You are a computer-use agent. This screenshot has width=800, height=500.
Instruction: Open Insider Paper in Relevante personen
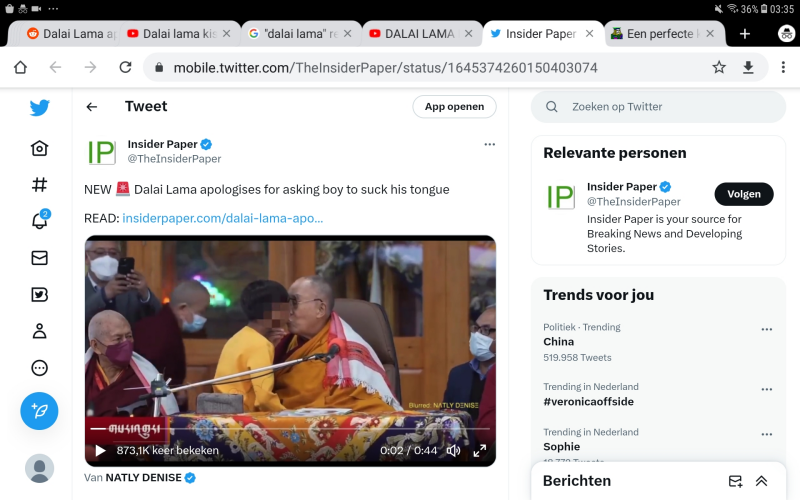coord(621,187)
